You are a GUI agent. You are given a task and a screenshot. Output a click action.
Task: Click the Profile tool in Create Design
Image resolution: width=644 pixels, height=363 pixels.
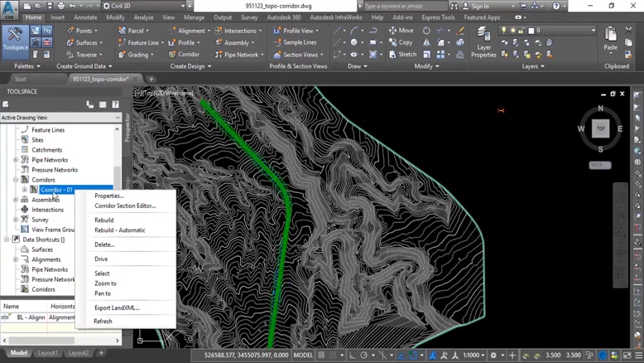click(183, 42)
